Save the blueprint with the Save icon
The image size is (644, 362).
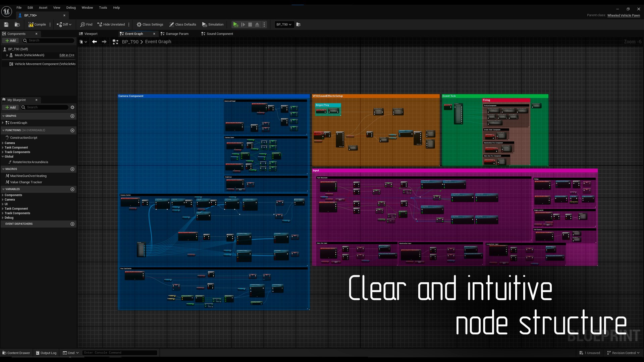(x=6, y=24)
